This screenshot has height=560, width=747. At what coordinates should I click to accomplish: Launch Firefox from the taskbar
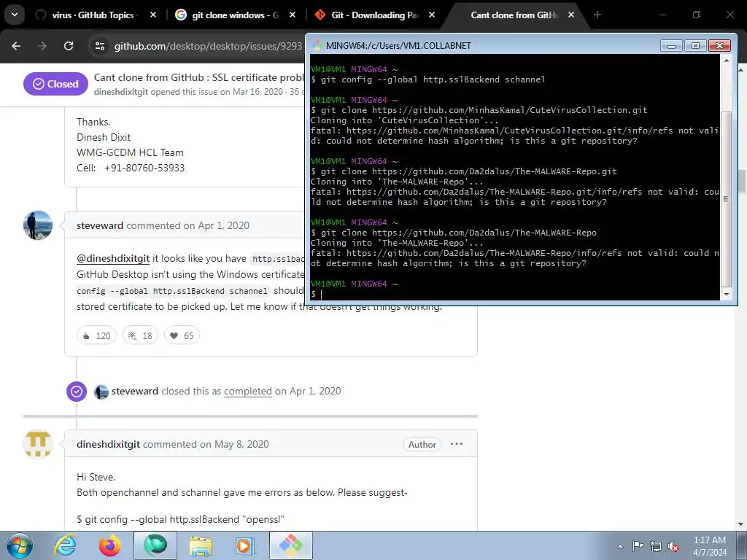pos(109,545)
